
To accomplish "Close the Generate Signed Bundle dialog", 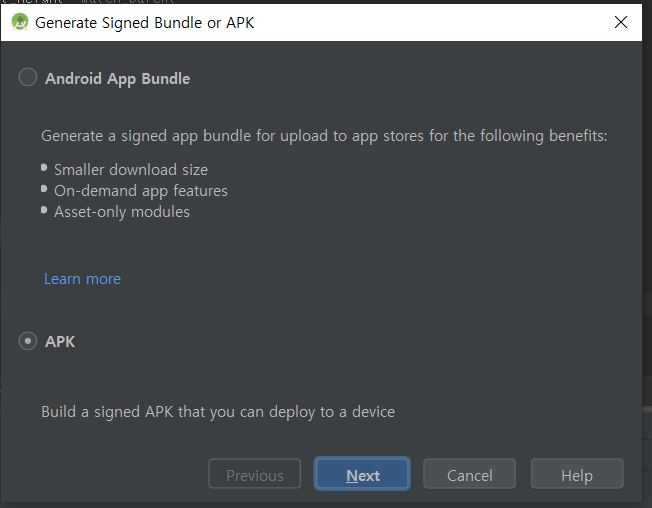I will click(x=620, y=22).
